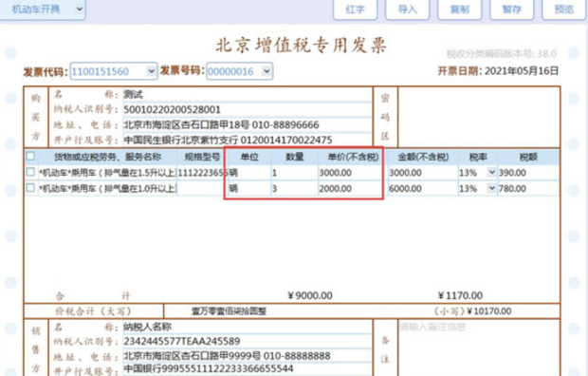This screenshot has width=588, height=376.
Task: Click the 预览 button
Action: [x=564, y=9]
